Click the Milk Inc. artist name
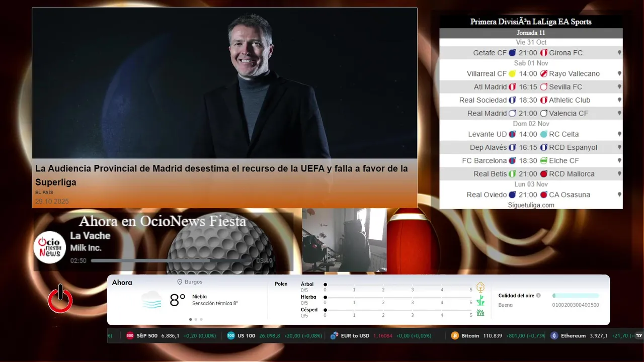Viewport: 644px width, 362px height. [86, 247]
